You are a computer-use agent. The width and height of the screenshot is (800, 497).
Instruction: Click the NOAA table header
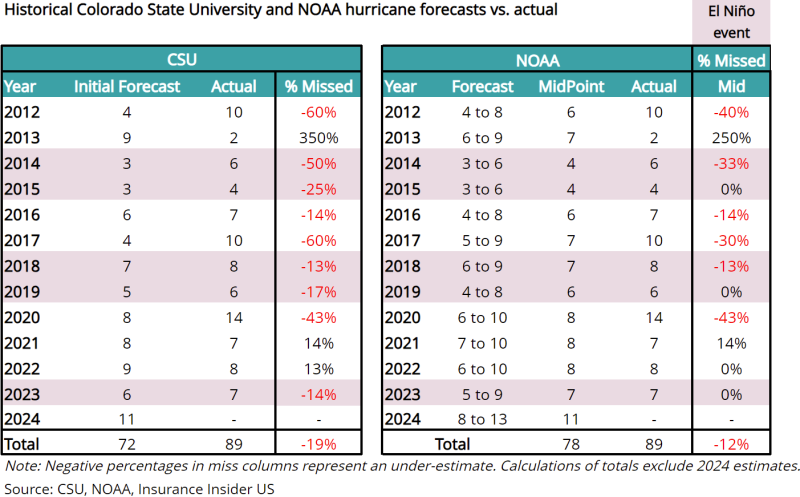[x=538, y=59]
